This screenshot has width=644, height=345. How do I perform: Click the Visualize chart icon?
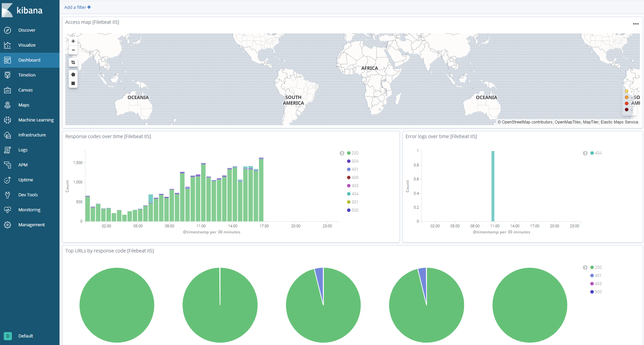(7, 45)
